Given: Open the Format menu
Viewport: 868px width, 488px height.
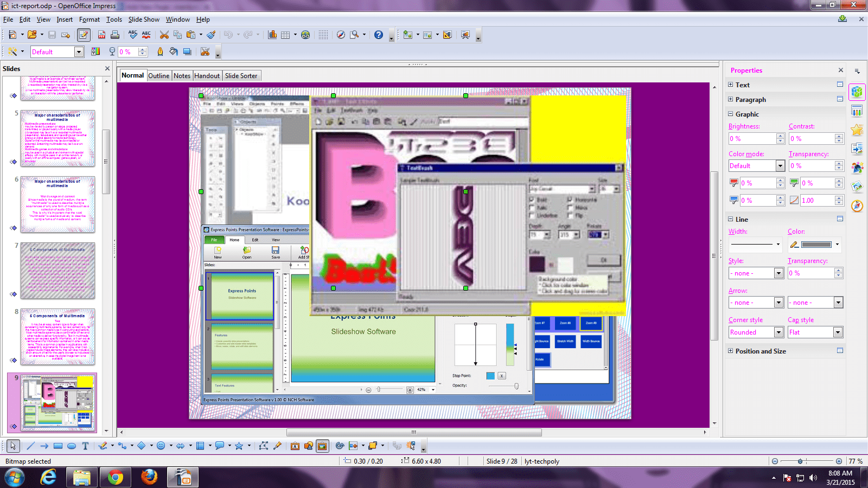Looking at the screenshot, I should [x=90, y=20].
